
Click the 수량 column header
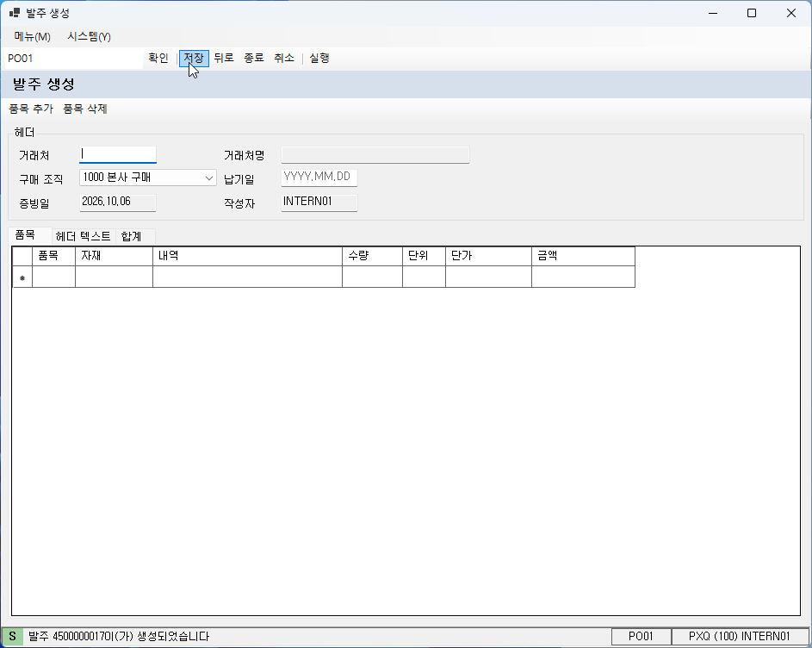[x=372, y=256]
